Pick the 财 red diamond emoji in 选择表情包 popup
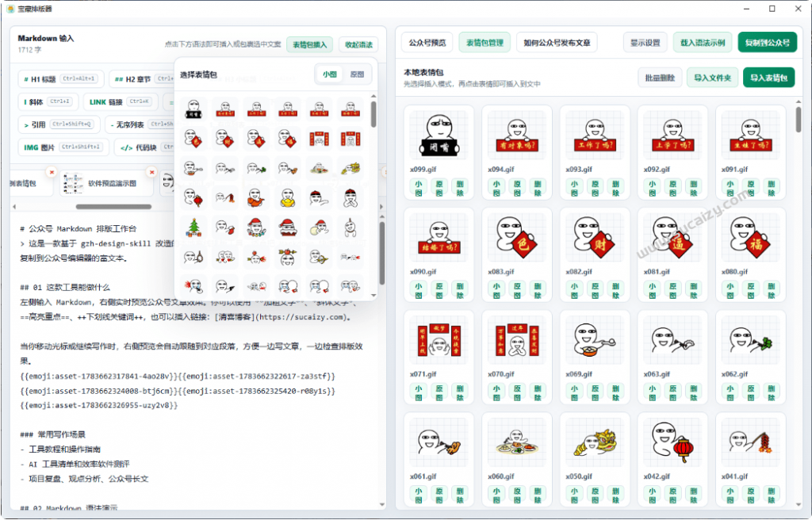The image size is (812, 520). point(224,140)
